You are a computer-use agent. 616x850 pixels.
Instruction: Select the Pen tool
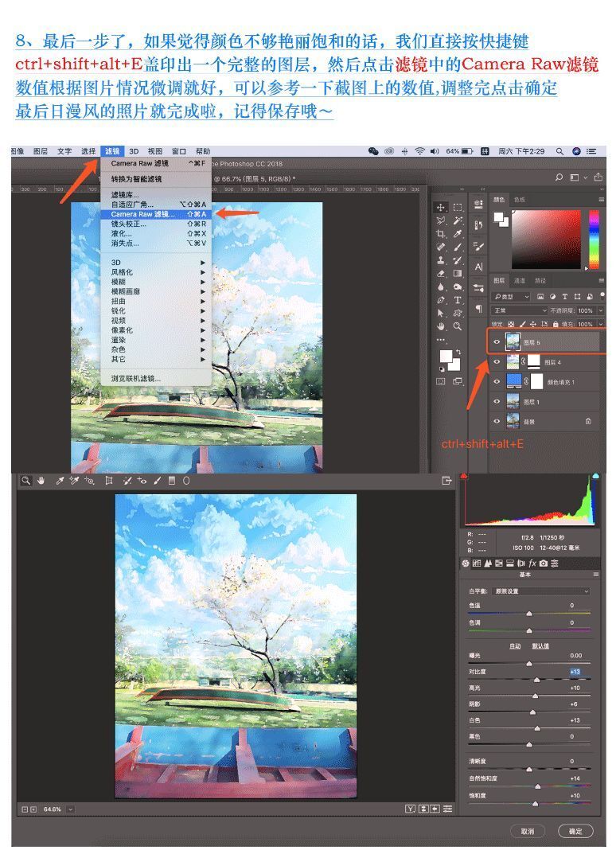click(441, 300)
